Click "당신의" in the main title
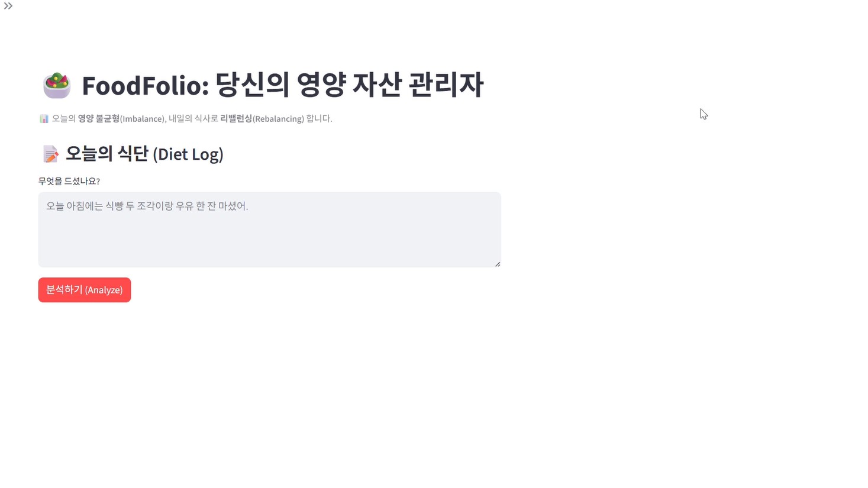The height and width of the screenshot is (488, 868). [x=253, y=85]
